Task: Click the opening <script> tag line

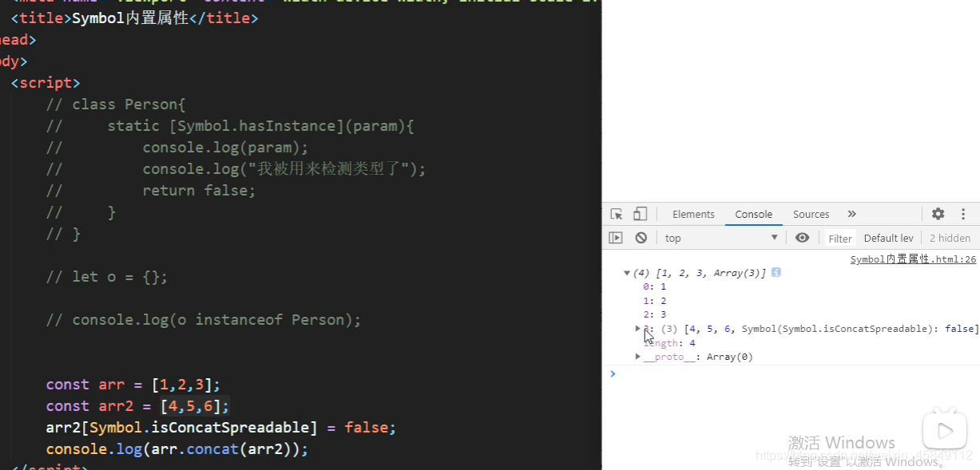Action: [46, 83]
